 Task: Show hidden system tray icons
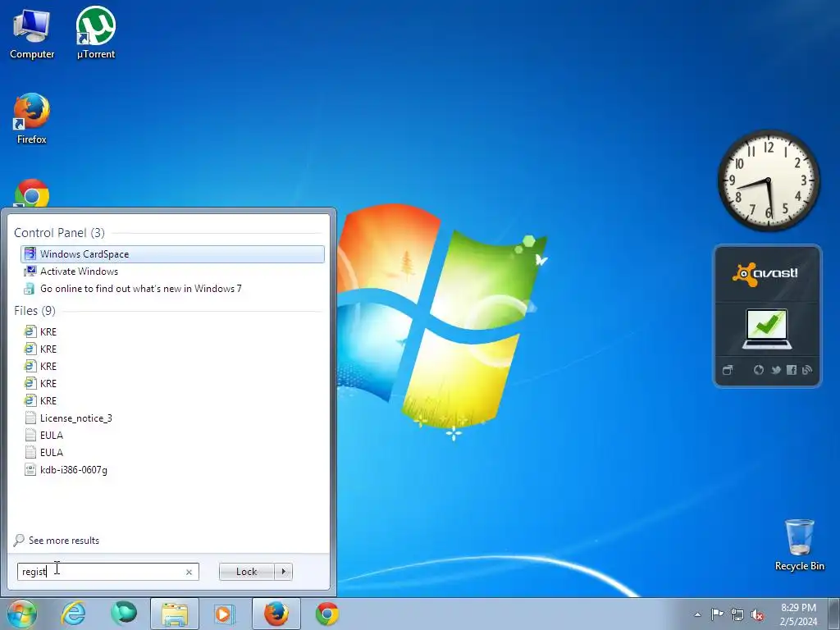point(697,614)
